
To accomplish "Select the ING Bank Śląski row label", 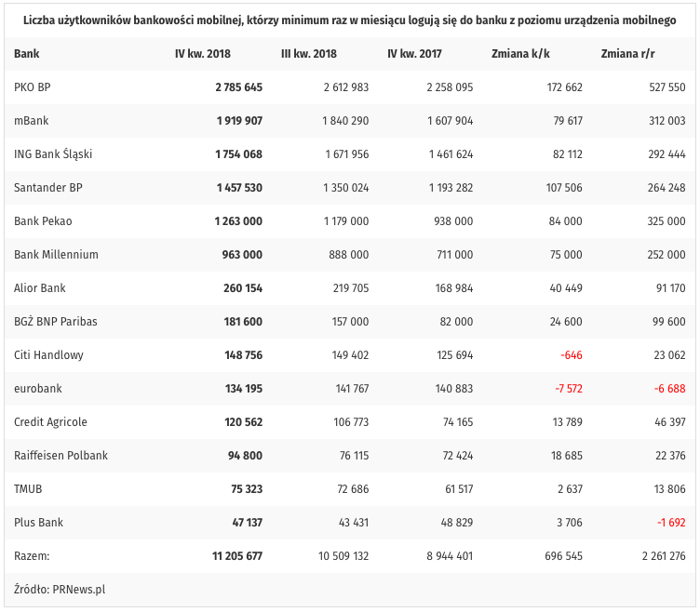I will [x=53, y=153].
